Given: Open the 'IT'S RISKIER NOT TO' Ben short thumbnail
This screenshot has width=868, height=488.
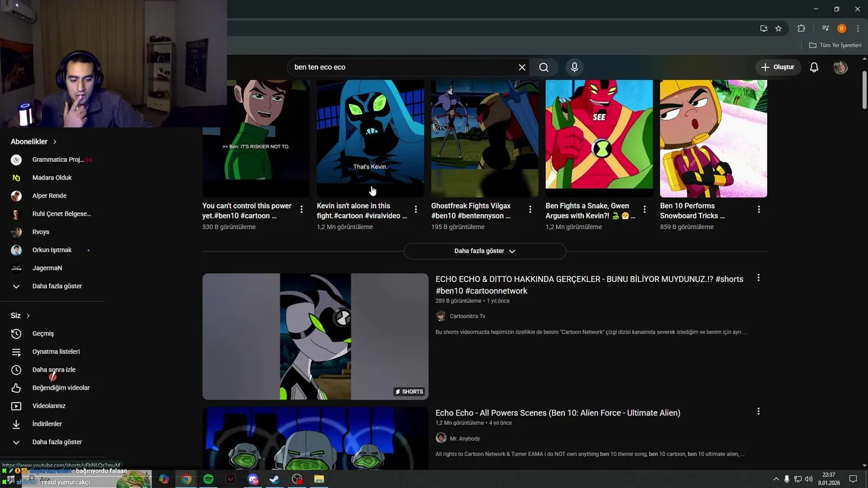Looking at the screenshot, I should coord(256,138).
